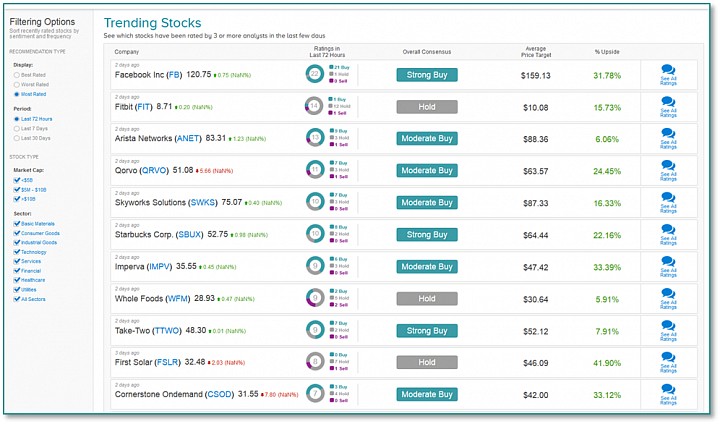Toggle the All Sectors checkbox

click(x=17, y=299)
